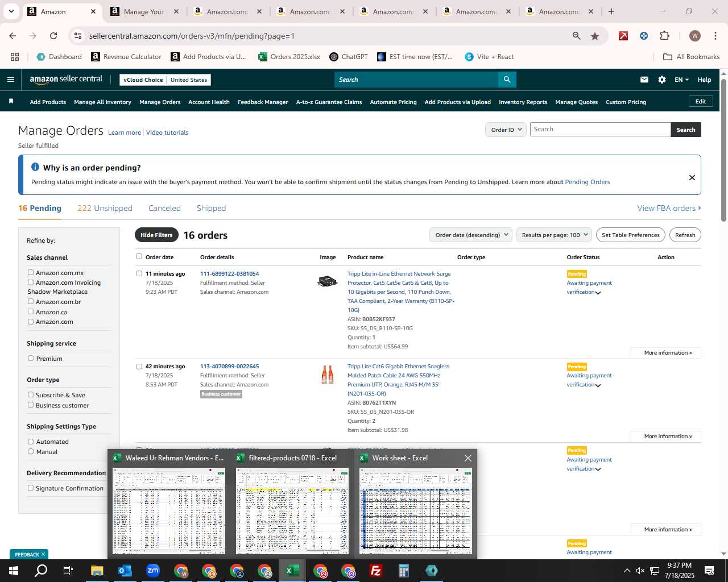Image resolution: width=728 pixels, height=582 pixels.
Task: Switch to the Canceled orders tab
Action: click(x=164, y=208)
